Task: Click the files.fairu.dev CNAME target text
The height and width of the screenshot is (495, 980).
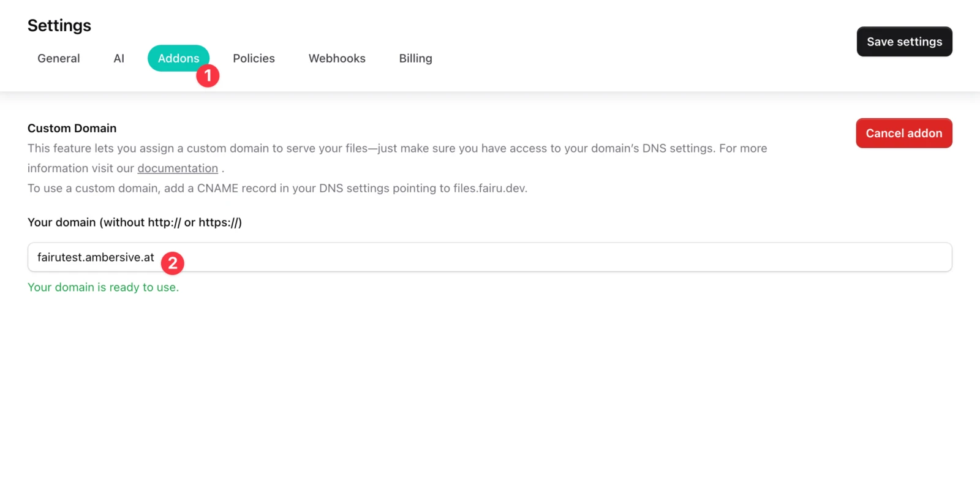Action: tap(489, 189)
